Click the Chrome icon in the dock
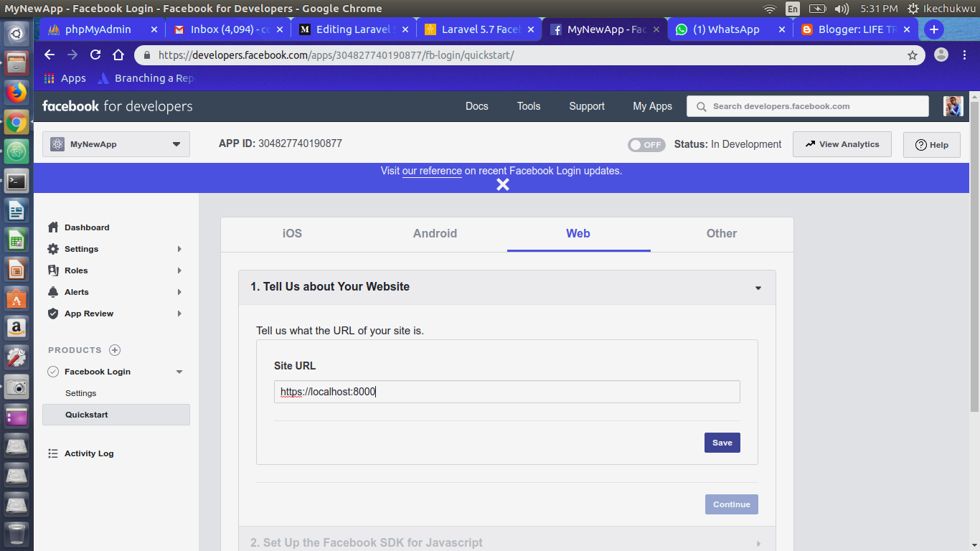 click(x=17, y=122)
